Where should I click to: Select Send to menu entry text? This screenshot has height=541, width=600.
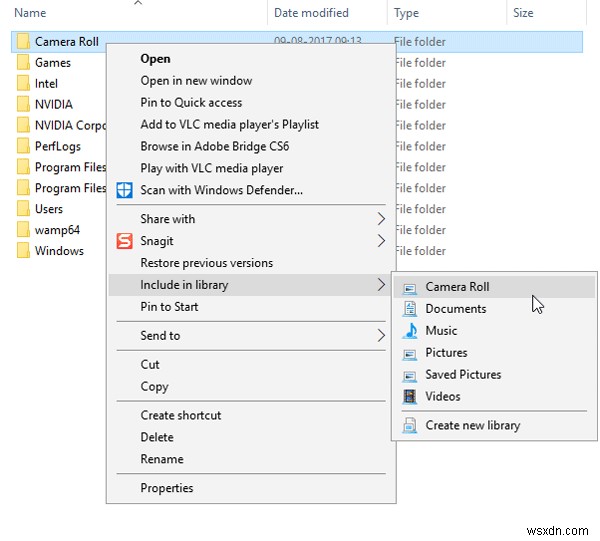coord(160,336)
